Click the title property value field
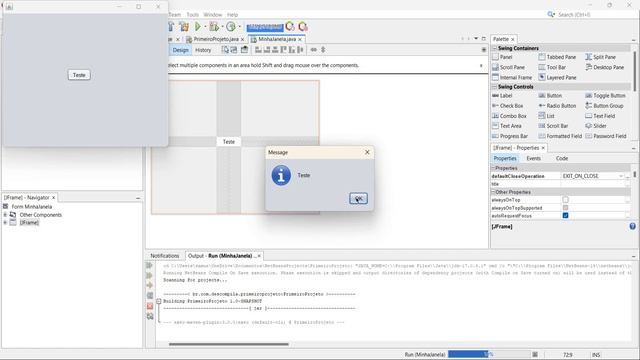 [592, 184]
